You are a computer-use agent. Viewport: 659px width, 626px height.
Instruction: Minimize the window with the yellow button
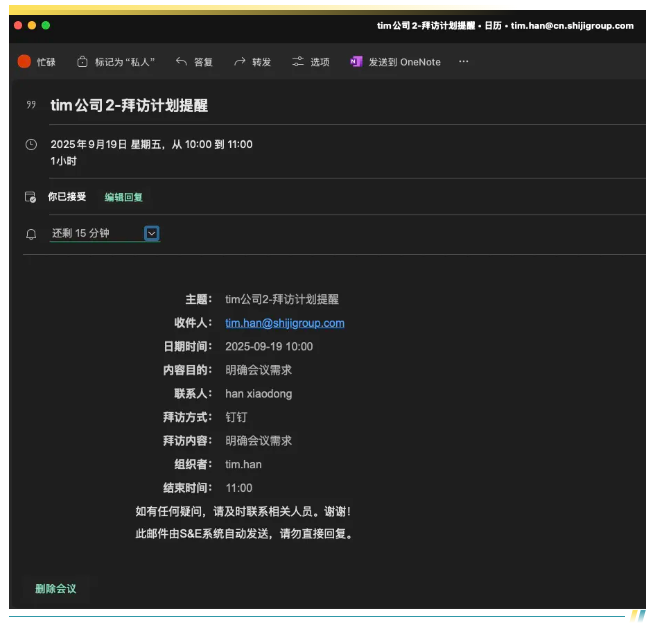(x=32, y=25)
